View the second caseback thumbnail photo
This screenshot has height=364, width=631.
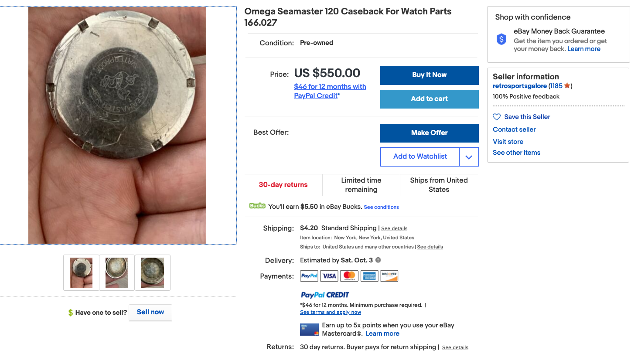pyautogui.click(x=117, y=273)
